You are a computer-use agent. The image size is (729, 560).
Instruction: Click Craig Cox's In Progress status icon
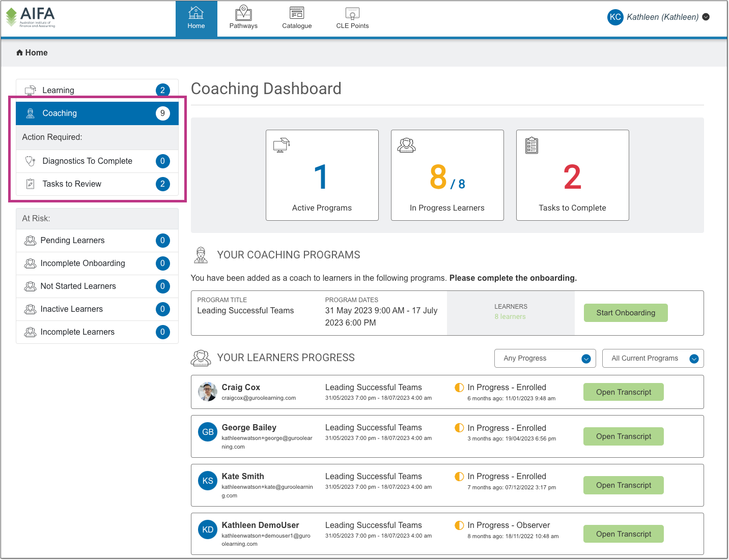(x=459, y=387)
